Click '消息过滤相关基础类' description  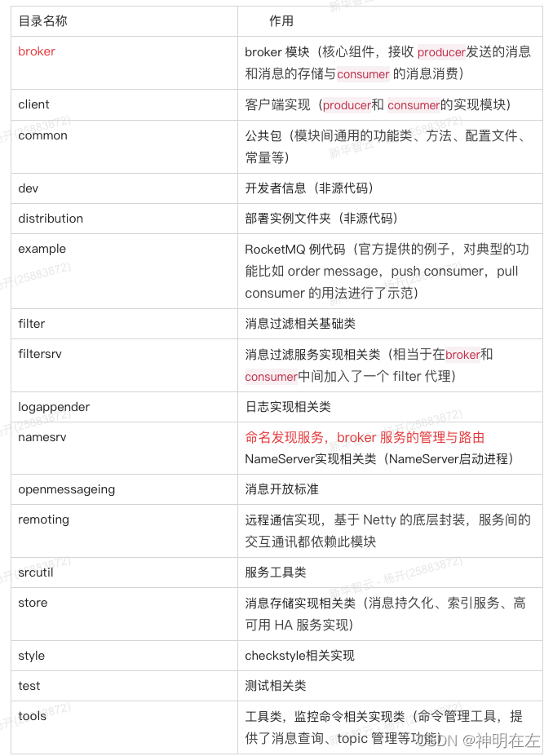300,324
